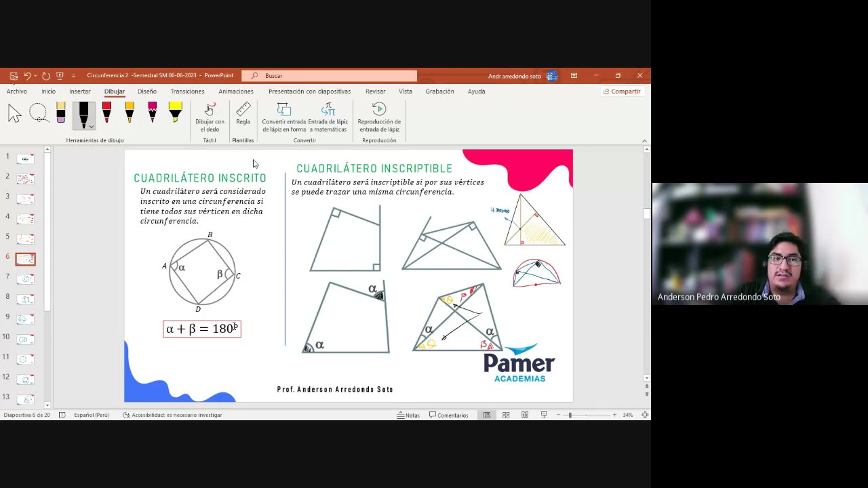Image resolution: width=868 pixels, height=488 pixels.
Task: Open ribbon display options icon
Action: [x=574, y=76]
